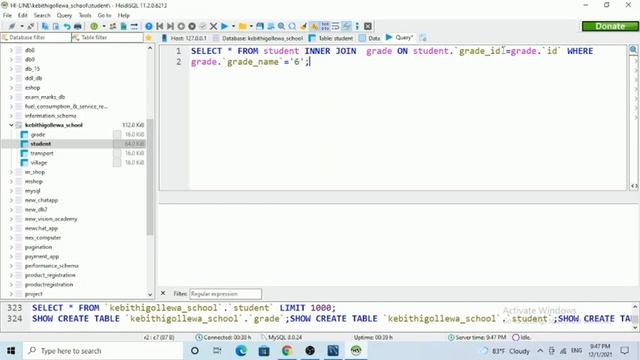The image size is (640, 360).
Task: Open the Search menu
Action: click(x=42, y=15)
